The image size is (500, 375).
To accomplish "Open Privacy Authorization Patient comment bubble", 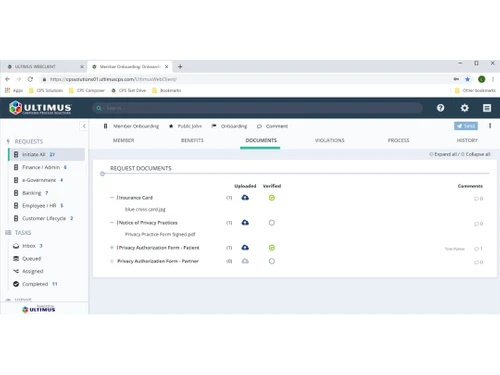I will pyautogui.click(x=478, y=249).
